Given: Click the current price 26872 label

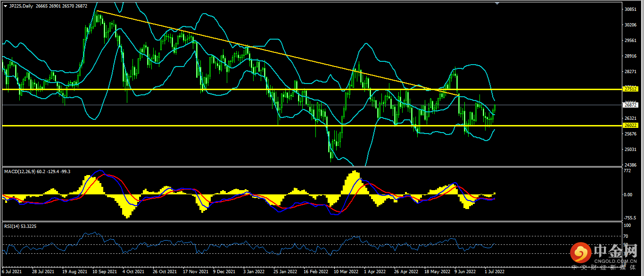Looking at the screenshot, I should coord(630,105).
